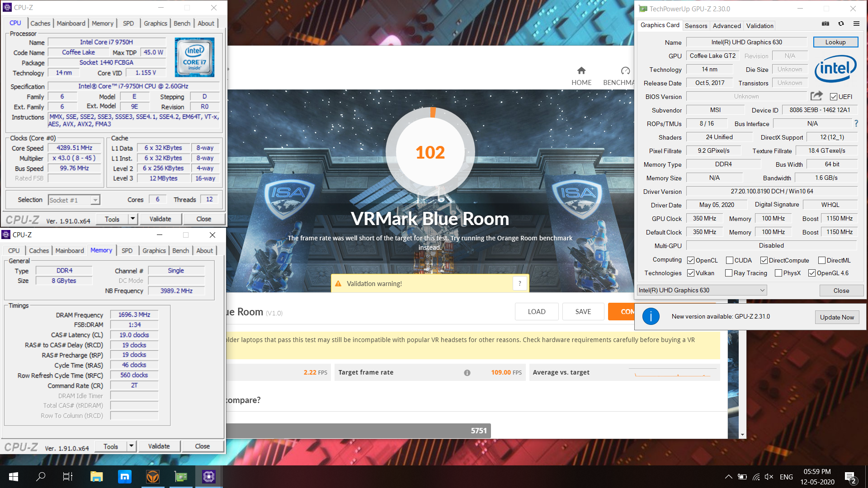Click ENG language indicator

(x=786, y=477)
